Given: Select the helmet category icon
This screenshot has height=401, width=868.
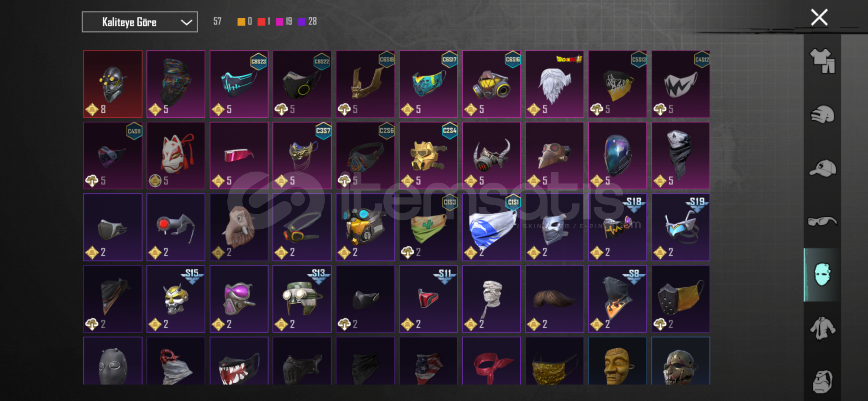Looking at the screenshot, I should [822, 114].
